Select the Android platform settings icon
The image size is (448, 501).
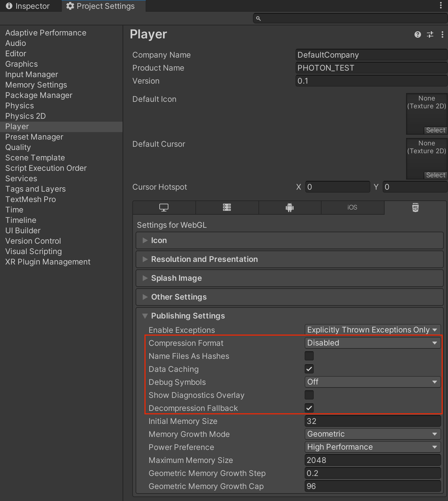[x=290, y=208]
